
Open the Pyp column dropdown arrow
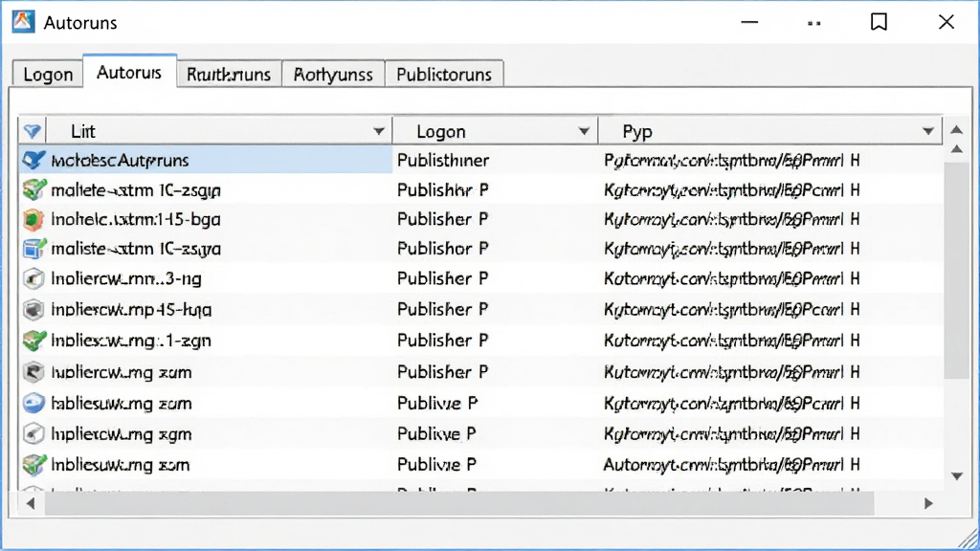tap(928, 131)
